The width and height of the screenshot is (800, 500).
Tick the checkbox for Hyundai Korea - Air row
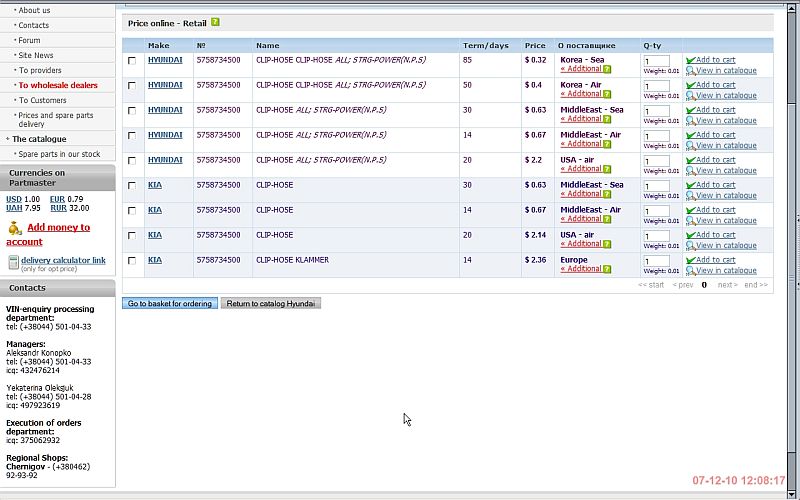pos(132,86)
